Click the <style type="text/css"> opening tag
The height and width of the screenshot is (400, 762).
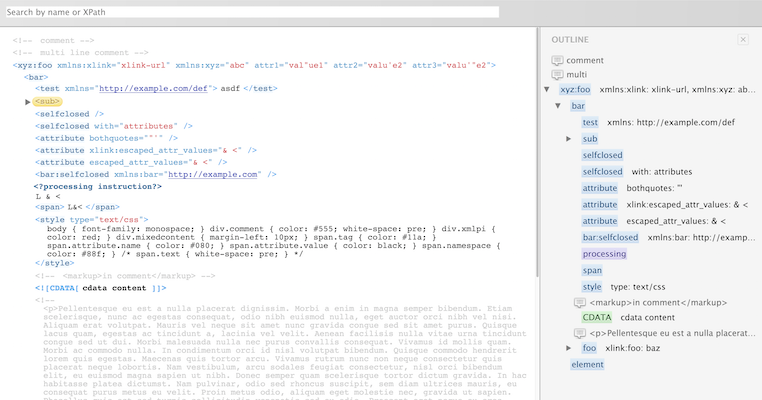92,220
